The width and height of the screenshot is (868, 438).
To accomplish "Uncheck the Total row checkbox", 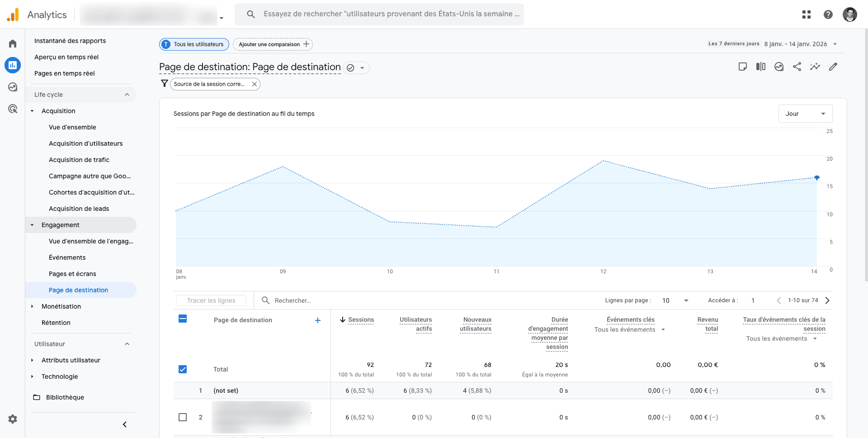I will coord(183,369).
